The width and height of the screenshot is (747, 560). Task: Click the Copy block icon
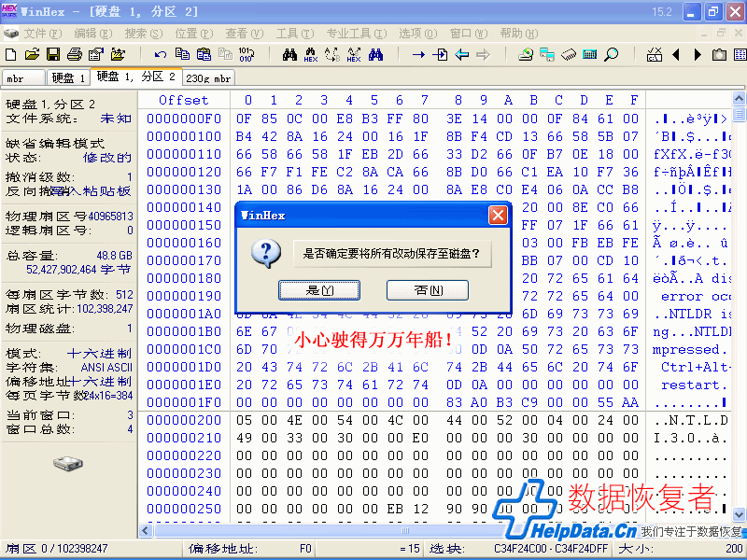coord(182,54)
